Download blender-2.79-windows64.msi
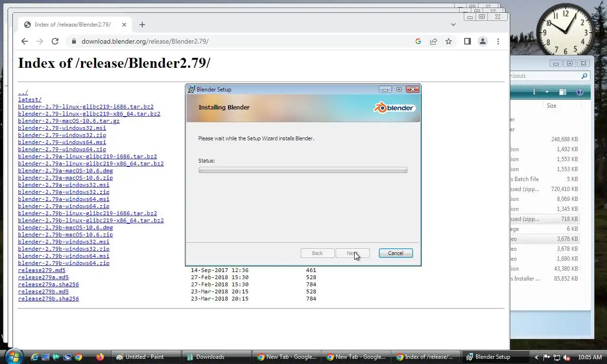The image size is (607, 364). pos(62,142)
